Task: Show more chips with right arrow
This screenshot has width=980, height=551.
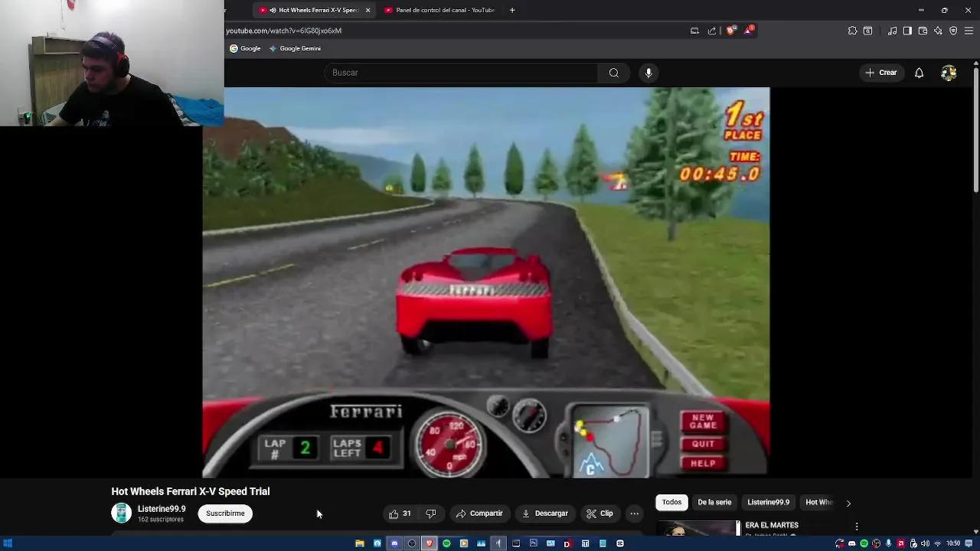Action: pos(848,503)
